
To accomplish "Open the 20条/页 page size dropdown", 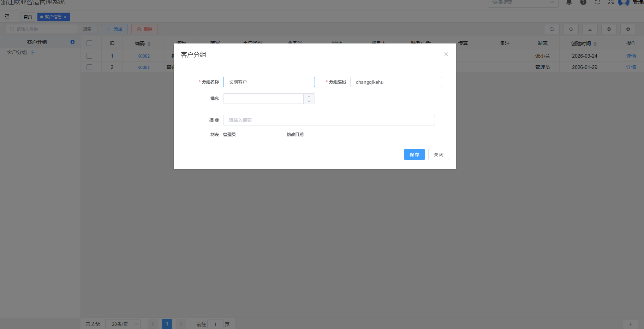I will coord(123,324).
